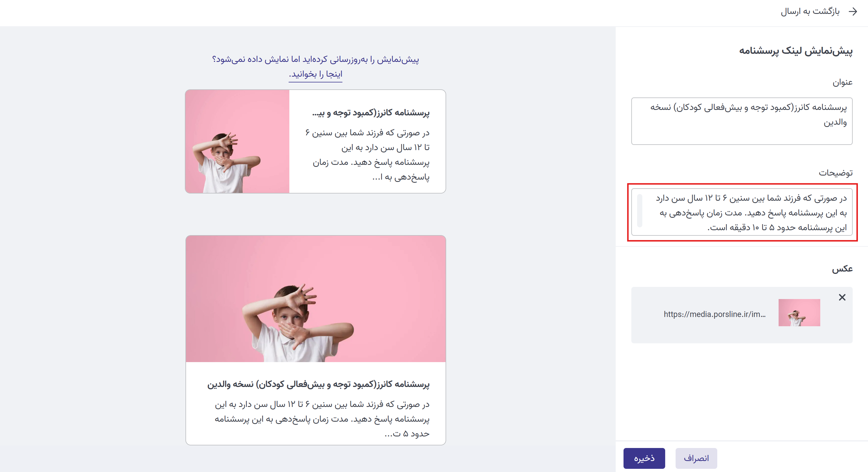Click the description text in large preview card
The image size is (868, 472).
pos(322,419)
